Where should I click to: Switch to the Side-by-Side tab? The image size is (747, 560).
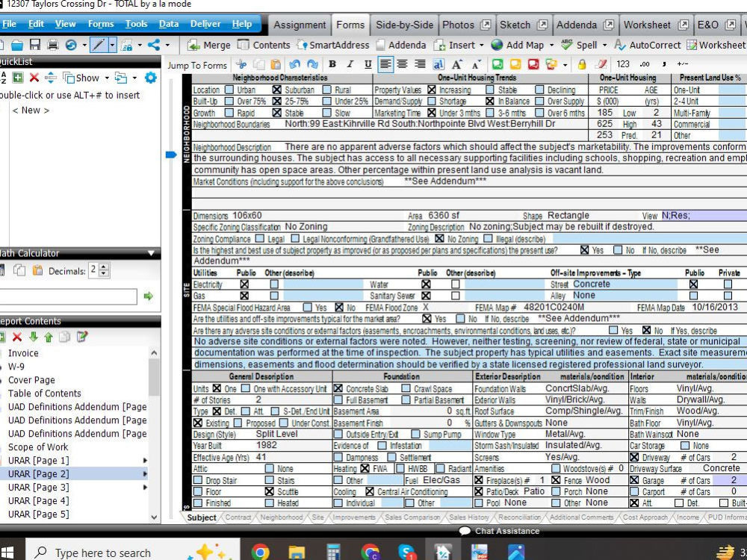tap(404, 25)
